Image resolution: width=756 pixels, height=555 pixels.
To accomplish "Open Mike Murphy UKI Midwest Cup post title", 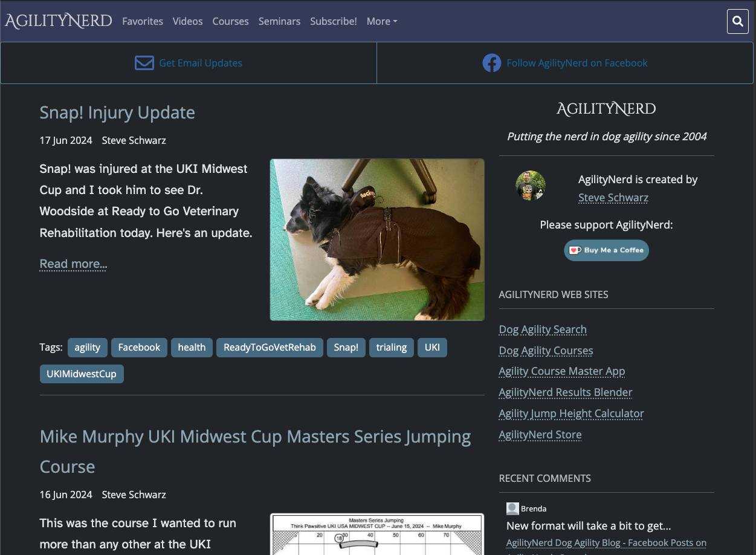I will [254, 437].
